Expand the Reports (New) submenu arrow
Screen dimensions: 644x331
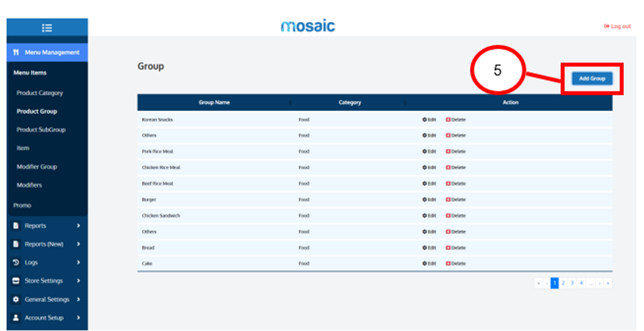pyautogui.click(x=78, y=244)
